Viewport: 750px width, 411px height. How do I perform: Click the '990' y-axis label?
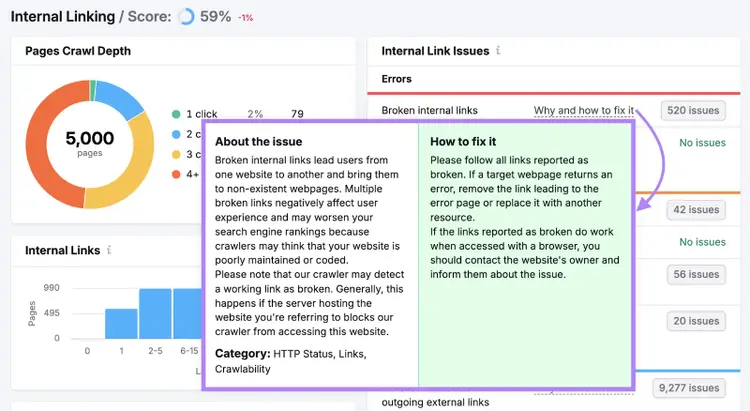tap(51, 288)
